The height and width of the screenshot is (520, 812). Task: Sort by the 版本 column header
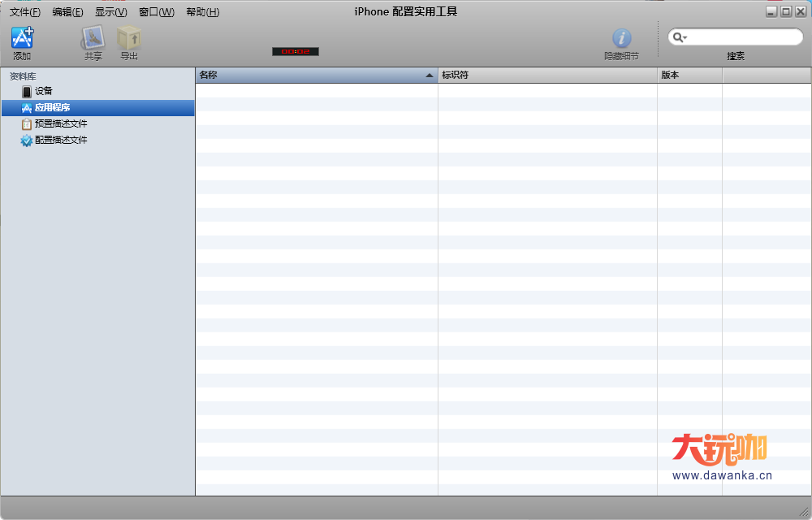(x=689, y=75)
